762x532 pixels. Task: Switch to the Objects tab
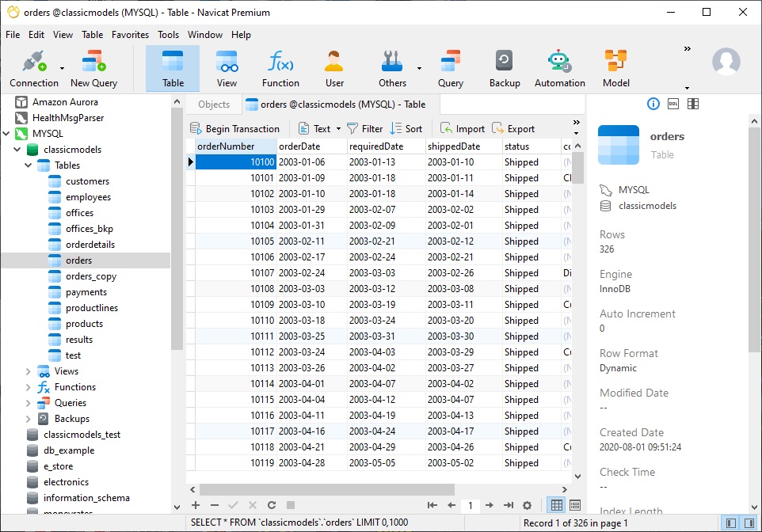tap(214, 104)
